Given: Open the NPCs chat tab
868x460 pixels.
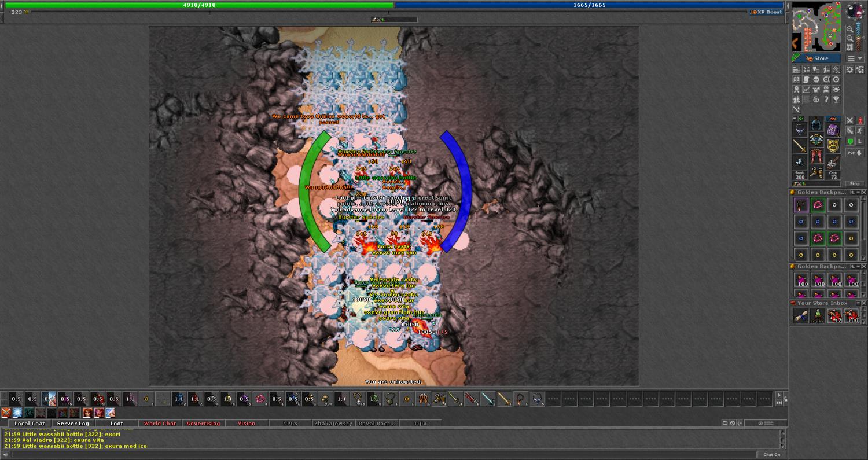Looking at the screenshot, I should click(290, 424).
